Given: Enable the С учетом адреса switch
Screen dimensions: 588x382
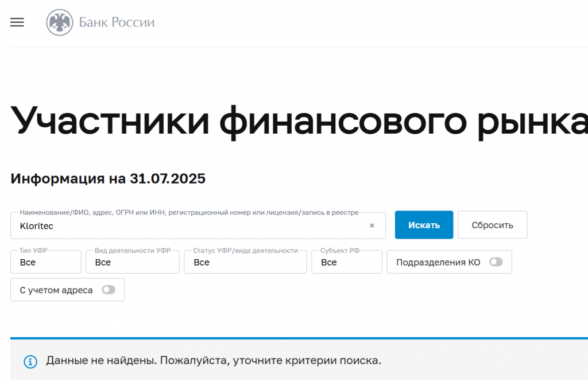Looking at the screenshot, I should [109, 290].
